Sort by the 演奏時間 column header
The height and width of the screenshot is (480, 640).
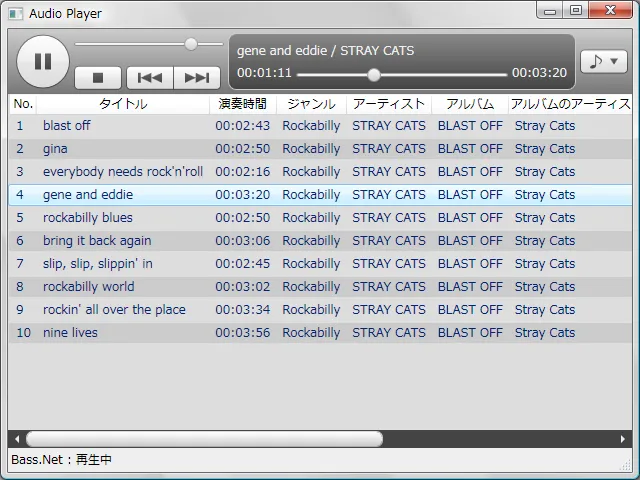tap(242, 104)
